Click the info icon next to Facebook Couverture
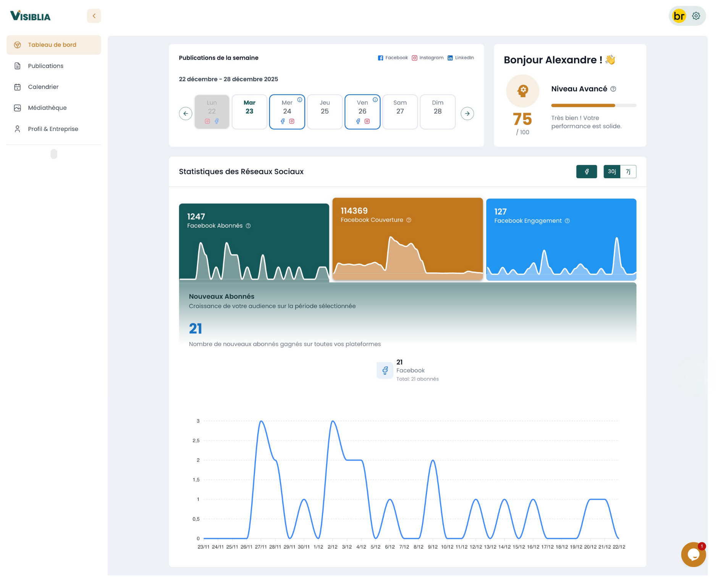 click(409, 220)
